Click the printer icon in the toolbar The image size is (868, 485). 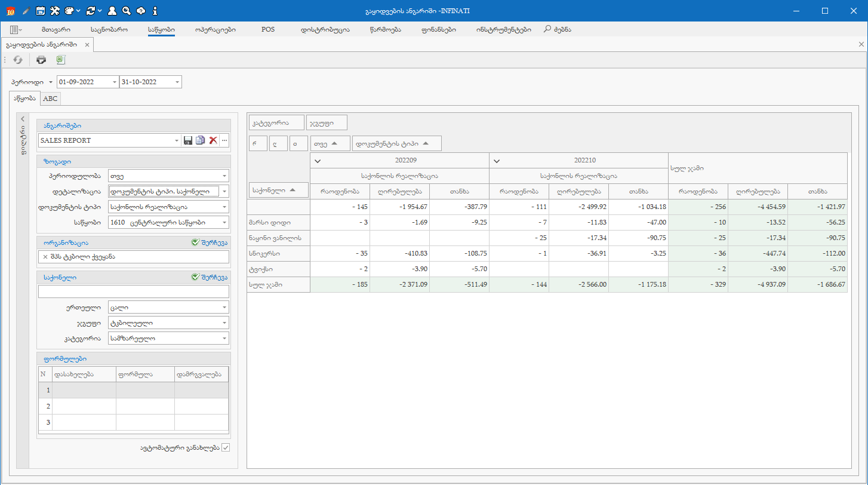click(41, 60)
